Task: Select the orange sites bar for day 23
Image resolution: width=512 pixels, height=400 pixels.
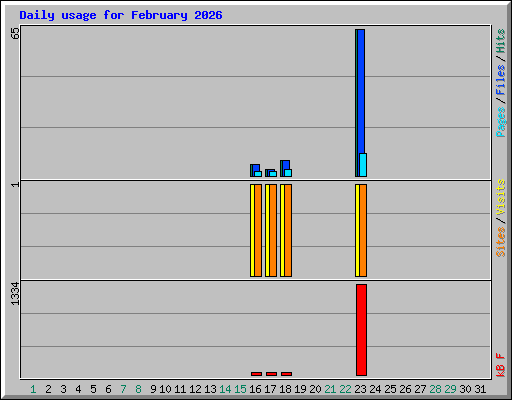Action: coord(363,230)
